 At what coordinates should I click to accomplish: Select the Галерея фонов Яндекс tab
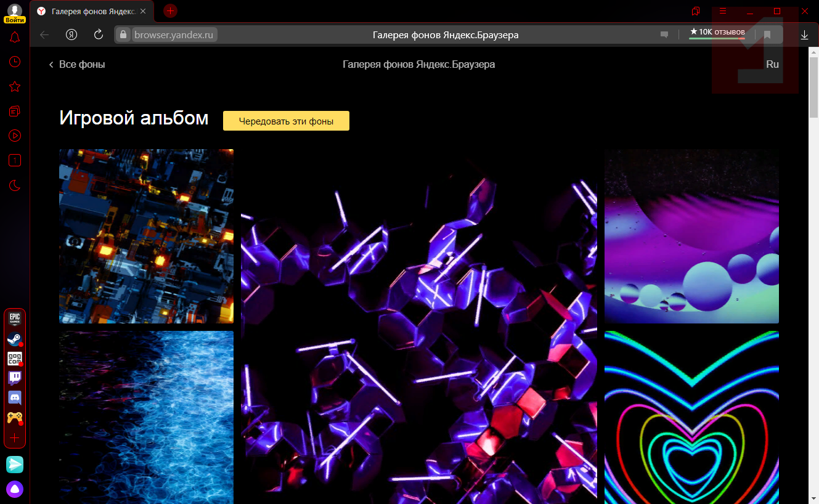point(92,11)
